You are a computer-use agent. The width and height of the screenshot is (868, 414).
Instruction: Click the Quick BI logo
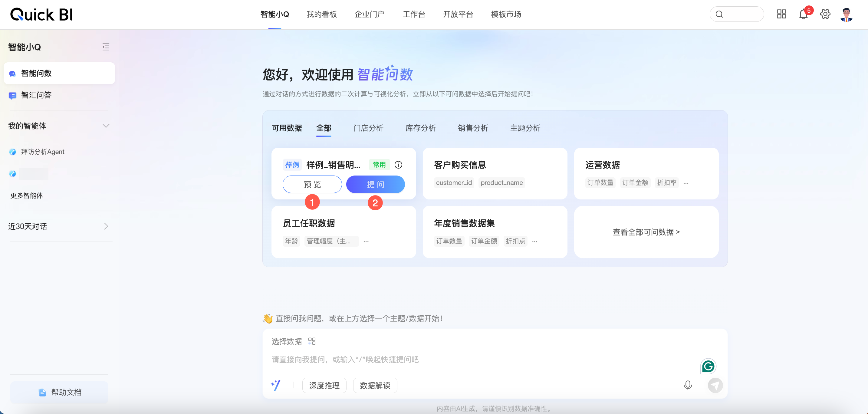coord(41,15)
